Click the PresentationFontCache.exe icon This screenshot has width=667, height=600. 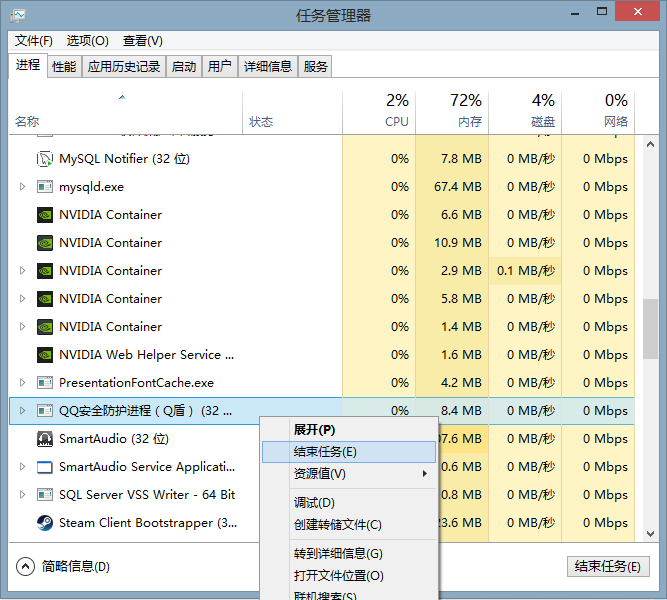[x=45, y=383]
